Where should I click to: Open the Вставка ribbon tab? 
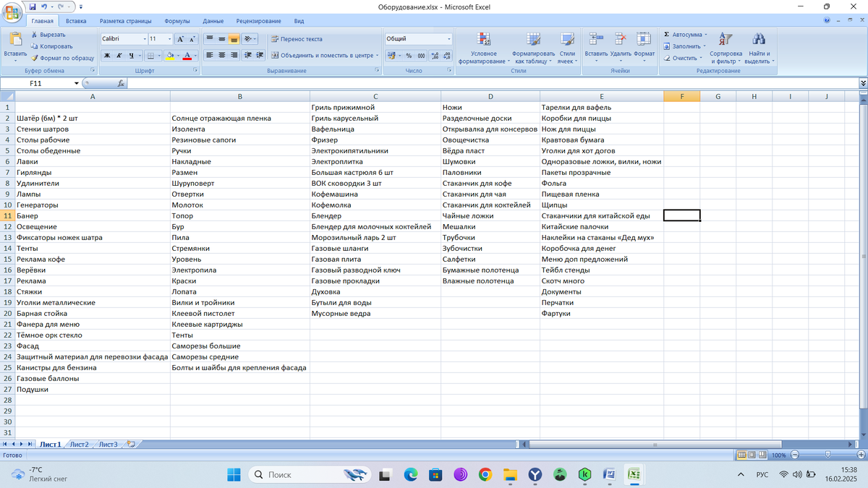[x=76, y=22]
